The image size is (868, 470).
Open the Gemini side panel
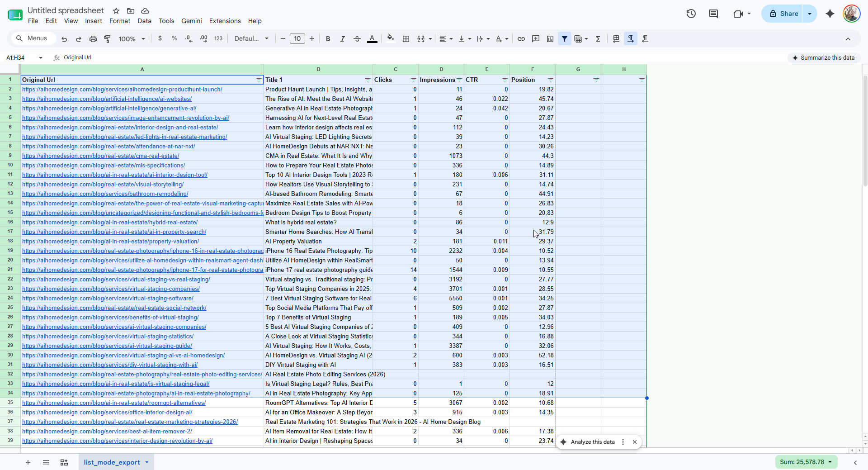point(830,14)
